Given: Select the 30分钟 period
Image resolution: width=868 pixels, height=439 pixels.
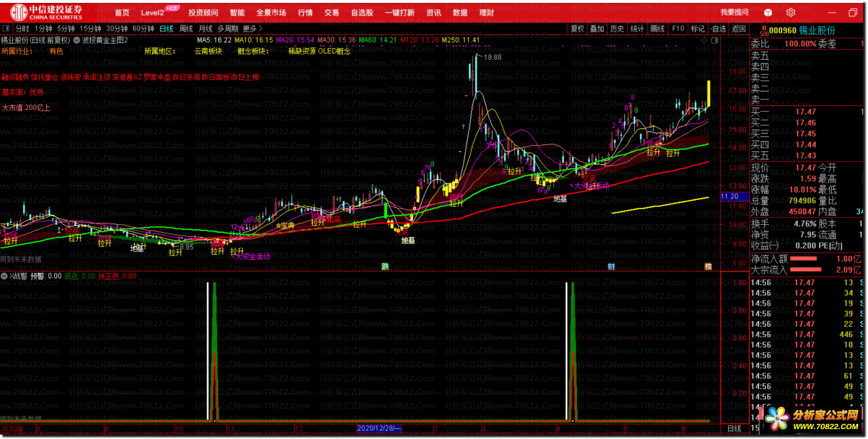Looking at the screenshot, I should click(x=117, y=28).
